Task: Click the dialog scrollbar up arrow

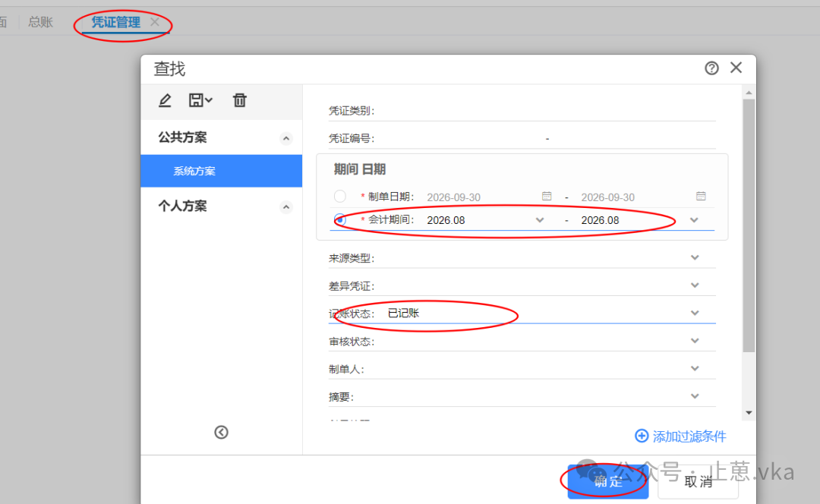Action: click(749, 93)
